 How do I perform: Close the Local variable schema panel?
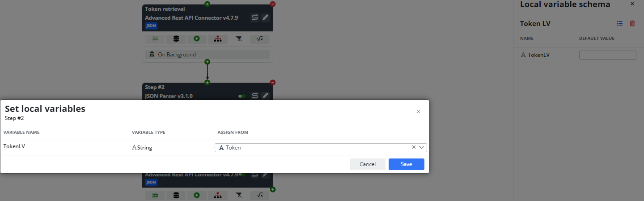point(632,4)
